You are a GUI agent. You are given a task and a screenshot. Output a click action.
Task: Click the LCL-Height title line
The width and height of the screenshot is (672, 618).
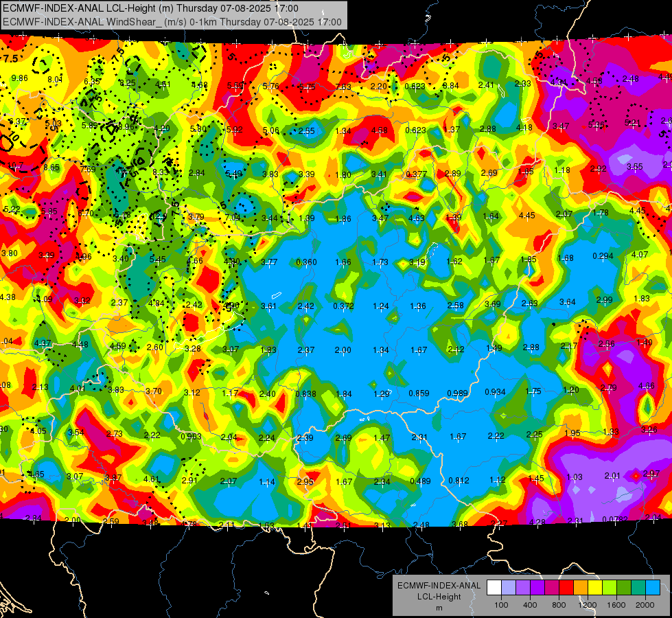150,8
